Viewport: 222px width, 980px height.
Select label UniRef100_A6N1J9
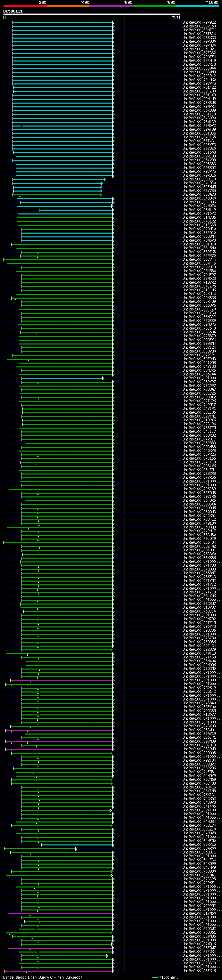coord(199,210)
